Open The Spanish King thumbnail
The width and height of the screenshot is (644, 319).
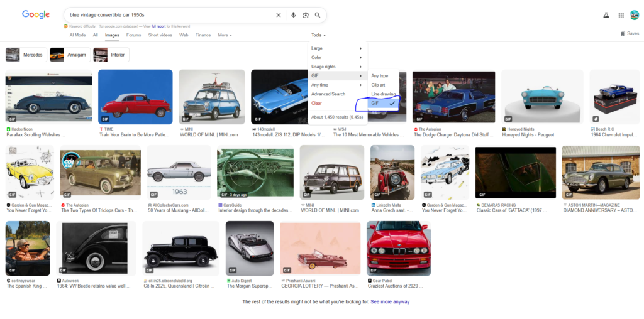tap(28, 249)
